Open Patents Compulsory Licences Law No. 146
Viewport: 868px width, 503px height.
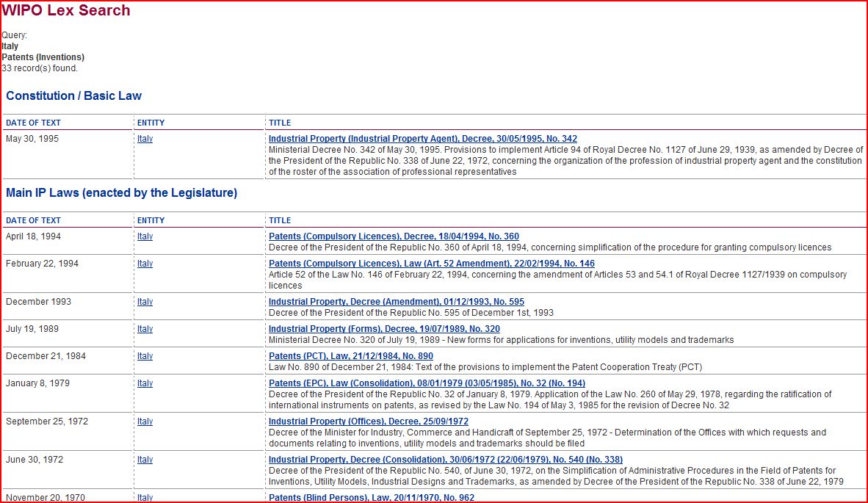click(432, 264)
